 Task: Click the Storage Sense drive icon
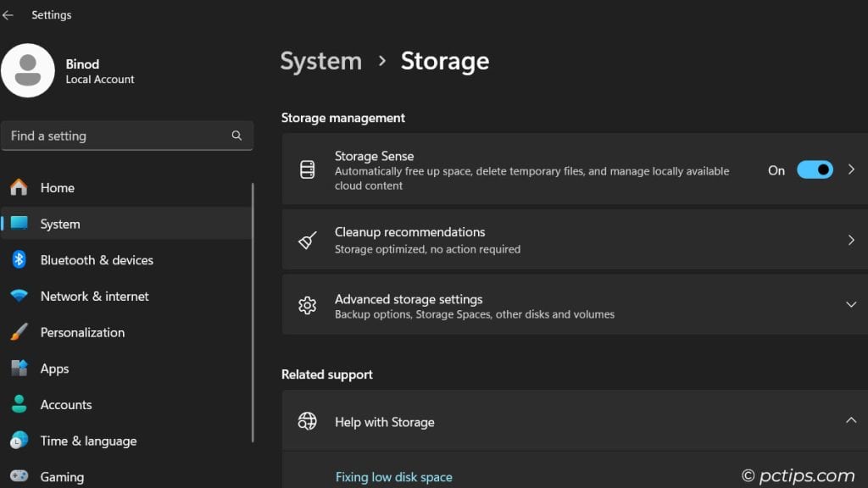point(307,169)
